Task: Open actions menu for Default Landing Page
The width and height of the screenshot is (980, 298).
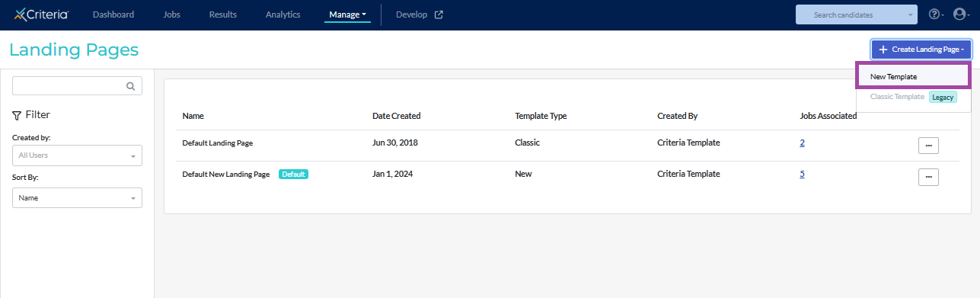Action: [x=928, y=146]
